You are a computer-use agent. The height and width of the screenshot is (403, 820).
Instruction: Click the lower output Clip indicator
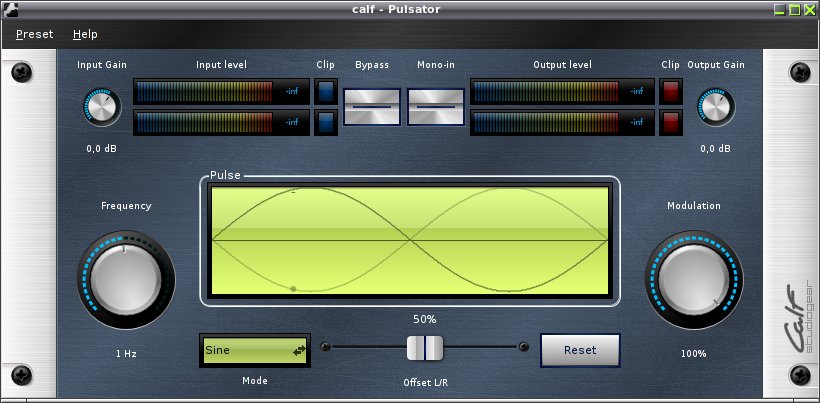point(671,122)
